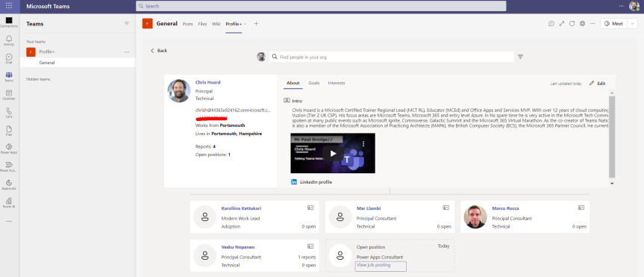Launch Power Automate from the rail

[x=9, y=166]
